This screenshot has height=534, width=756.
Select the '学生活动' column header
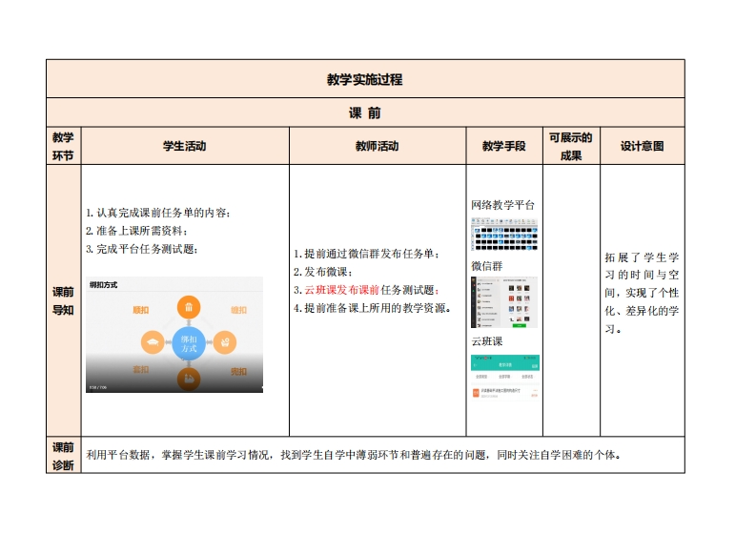tap(185, 146)
